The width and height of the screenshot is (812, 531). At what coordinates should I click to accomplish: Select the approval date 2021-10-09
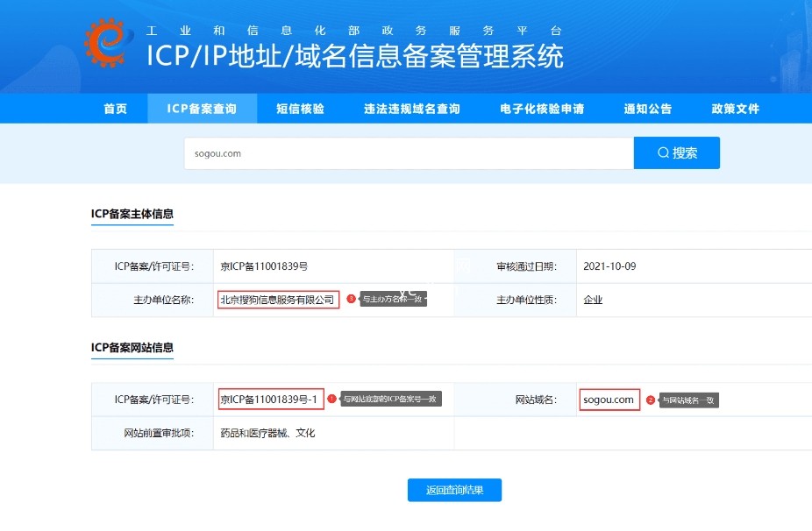click(x=609, y=266)
